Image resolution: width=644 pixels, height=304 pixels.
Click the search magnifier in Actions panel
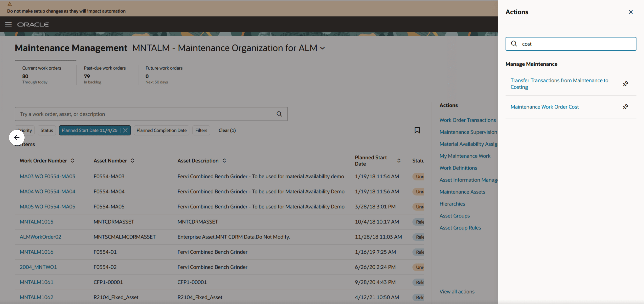coord(514,44)
